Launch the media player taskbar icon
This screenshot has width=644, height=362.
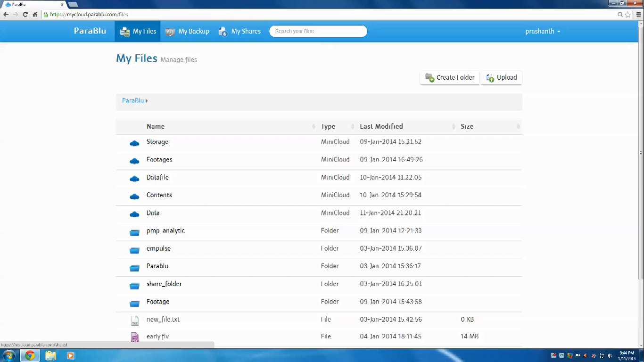point(70,355)
